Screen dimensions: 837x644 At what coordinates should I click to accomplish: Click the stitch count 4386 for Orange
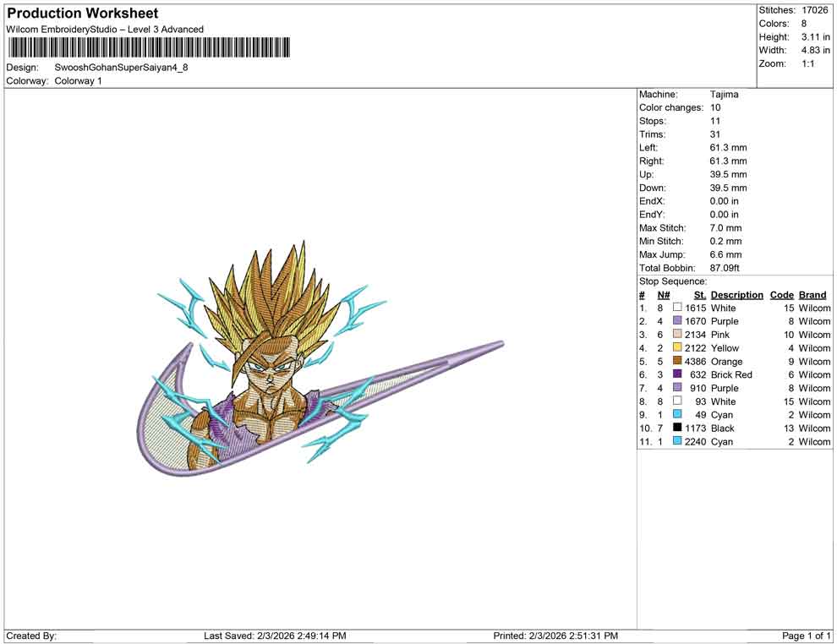pyautogui.click(x=695, y=361)
